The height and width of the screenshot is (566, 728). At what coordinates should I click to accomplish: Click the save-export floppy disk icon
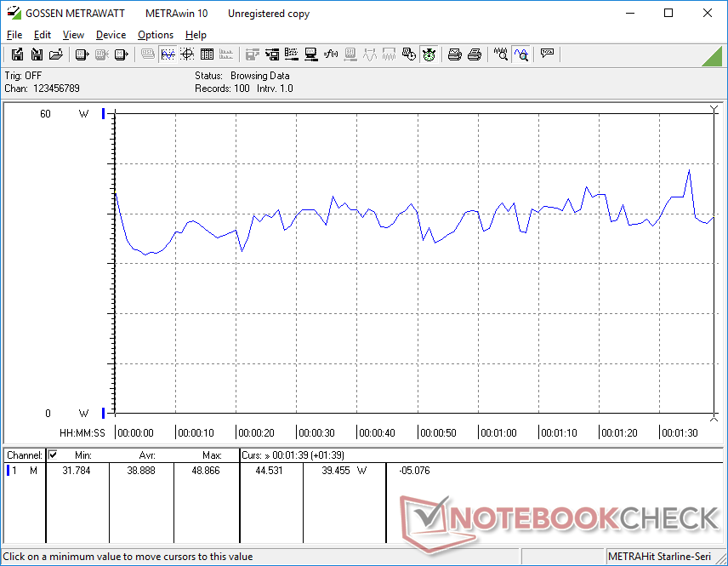tap(17, 54)
